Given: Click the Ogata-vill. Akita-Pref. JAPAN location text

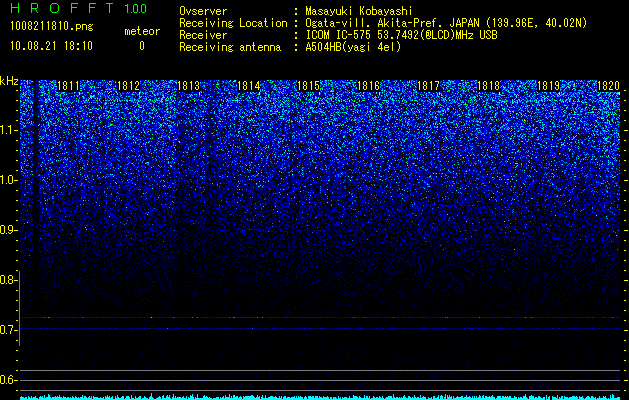Looking at the screenshot, I should (x=446, y=24).
